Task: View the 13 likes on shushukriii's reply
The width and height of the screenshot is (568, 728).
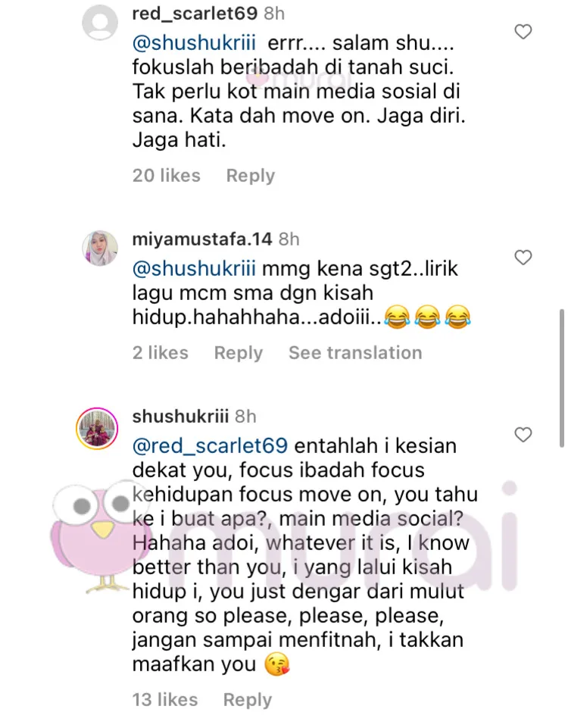Action: click(165, 700)
